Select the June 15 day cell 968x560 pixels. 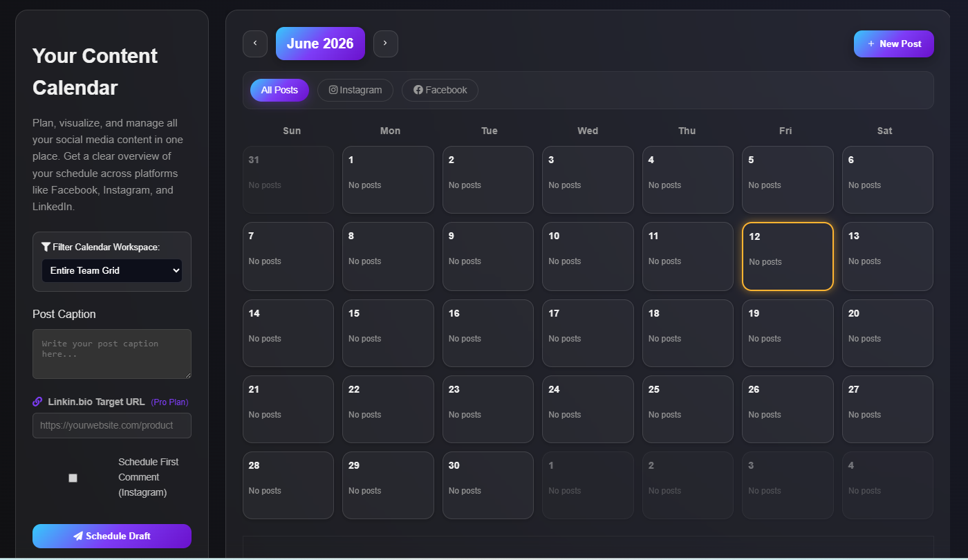388,333
